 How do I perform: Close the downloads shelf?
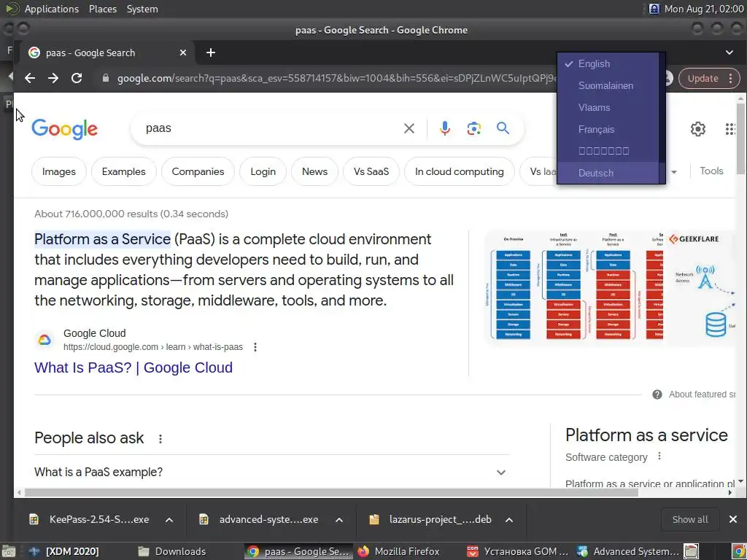coord(732,519)
